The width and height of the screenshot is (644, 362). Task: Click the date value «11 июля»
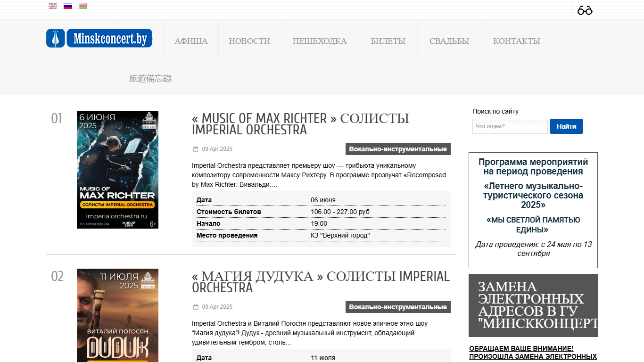click(323, 358)
